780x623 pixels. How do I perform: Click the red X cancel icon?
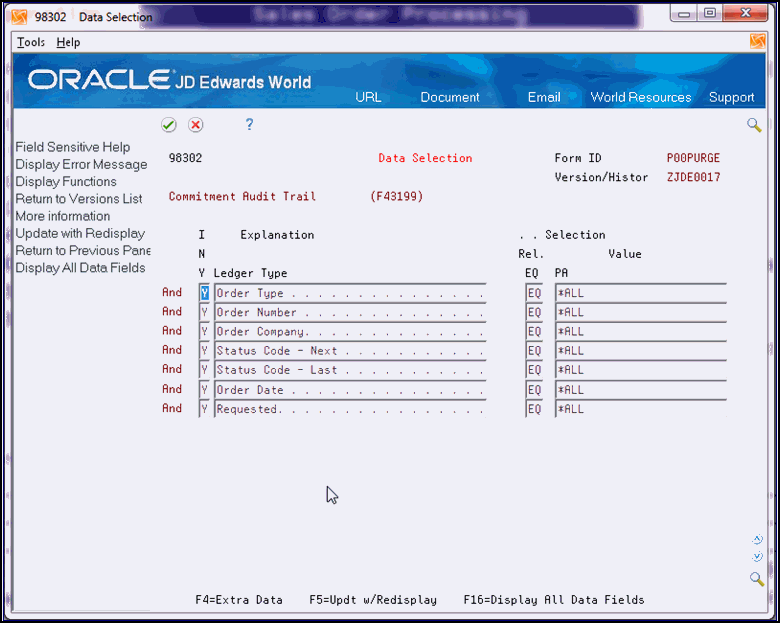[195, 124]
